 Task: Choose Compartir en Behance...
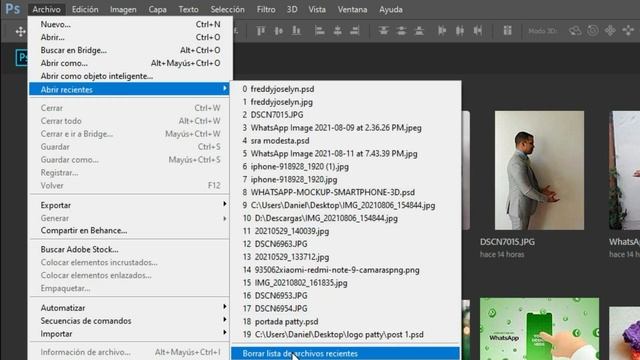(130, 231)
